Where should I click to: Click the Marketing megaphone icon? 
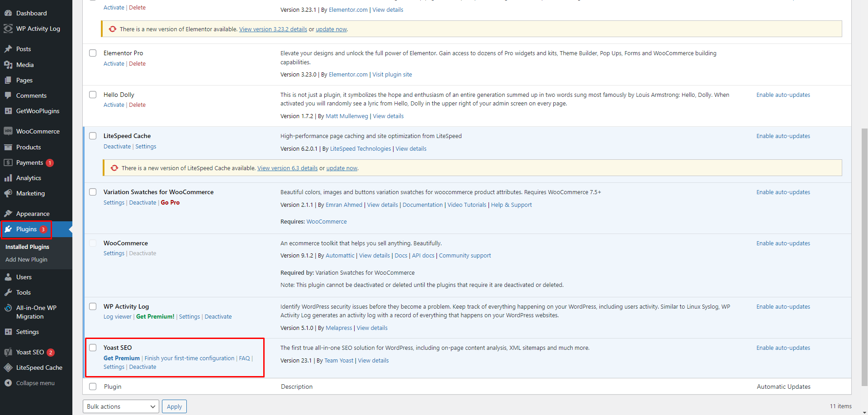click(8, 193)
